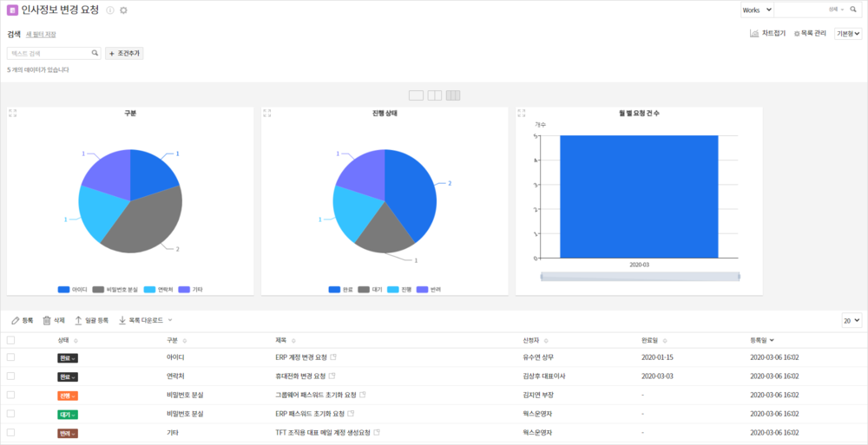Expand the 목록 다운로드 arrow menu
Viewport: 868px width, 445px height.
170,320
